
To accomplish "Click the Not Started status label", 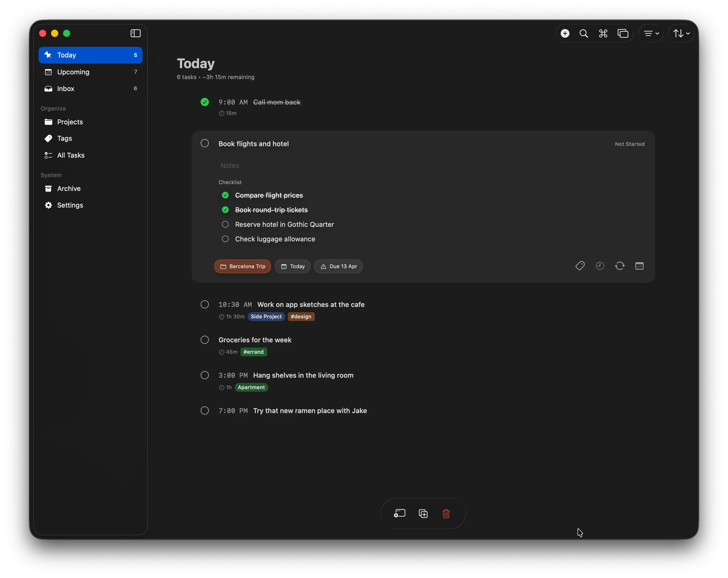I will coord(629,144).
